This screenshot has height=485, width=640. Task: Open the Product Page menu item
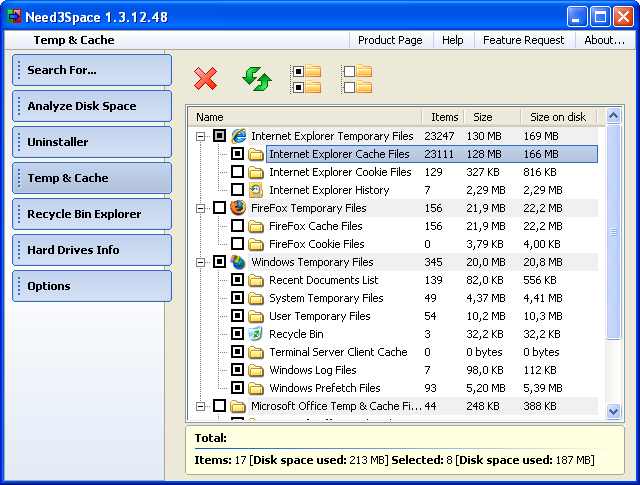390,40
